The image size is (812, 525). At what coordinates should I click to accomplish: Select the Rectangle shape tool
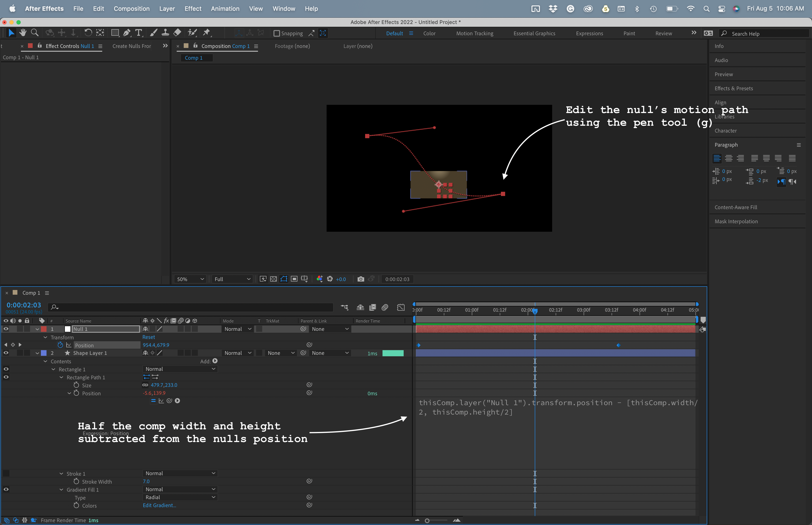[115, 33]
